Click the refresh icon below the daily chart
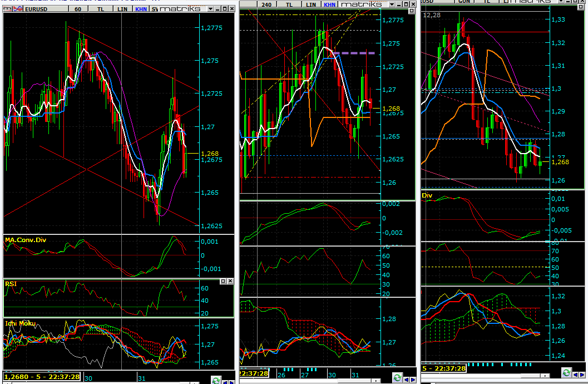 coord(566,373)
